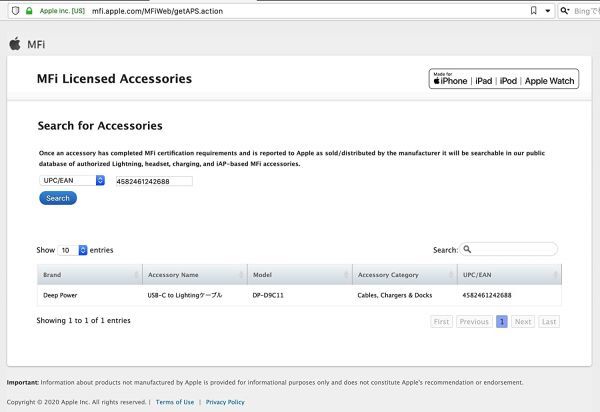Sort table by Model column header
This screenshot has width=600, height=412.
(298, 274)
